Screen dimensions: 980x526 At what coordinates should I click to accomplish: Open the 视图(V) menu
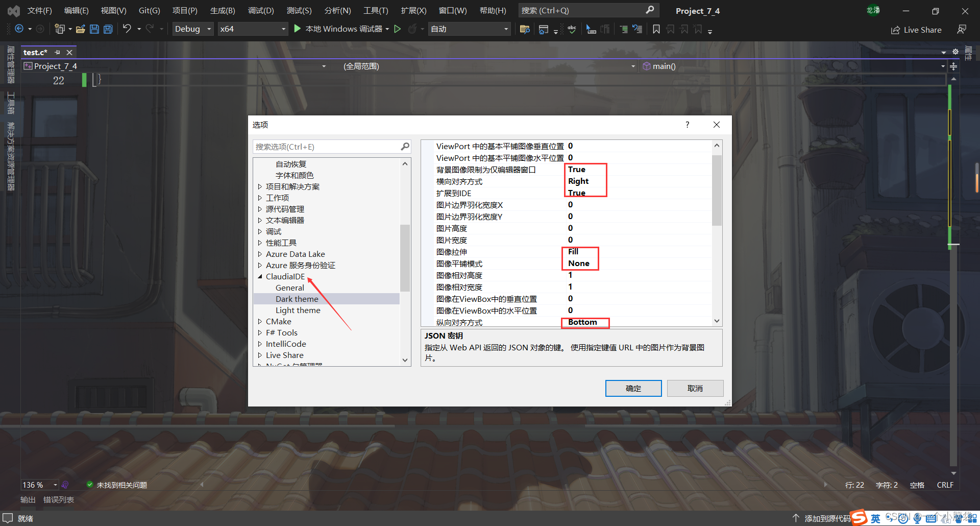(x=113, y=10)
